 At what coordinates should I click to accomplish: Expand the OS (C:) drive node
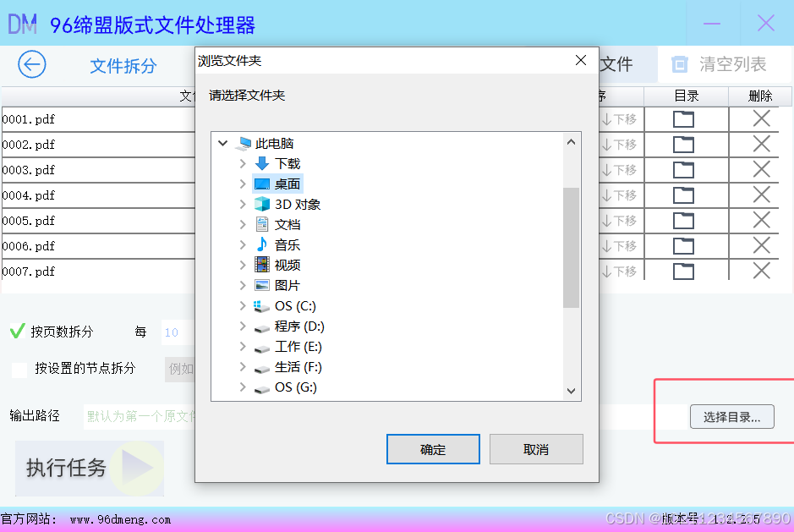coord(243,305)
